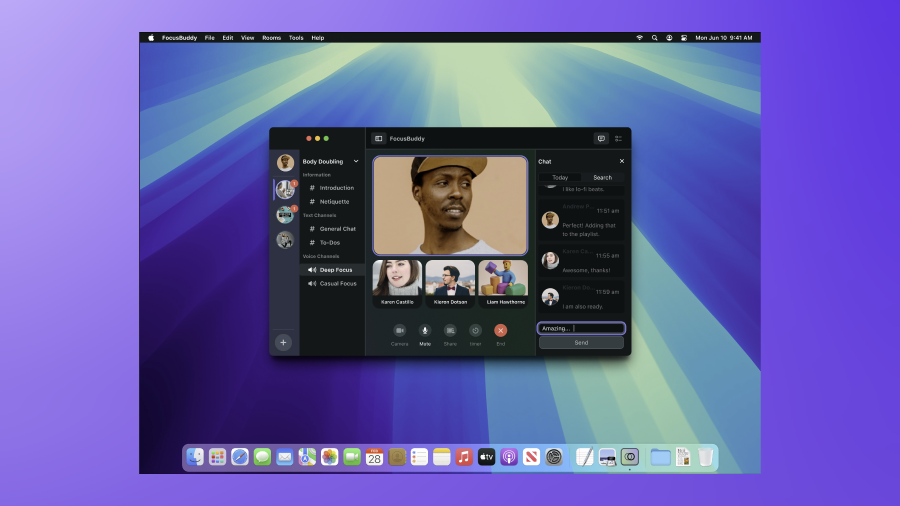Mute the microphone
The width and height of the screenshot is (900, 506).
point(425,330)
